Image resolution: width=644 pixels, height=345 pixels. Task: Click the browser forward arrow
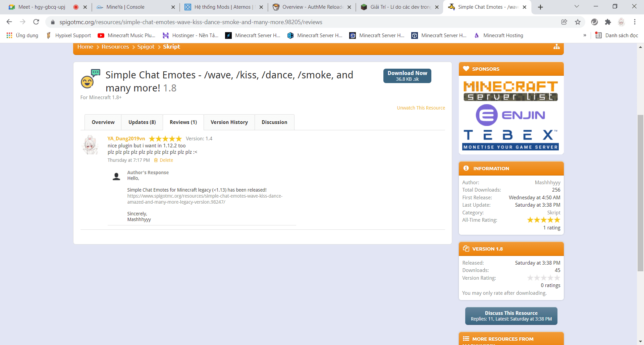[22, 22]
